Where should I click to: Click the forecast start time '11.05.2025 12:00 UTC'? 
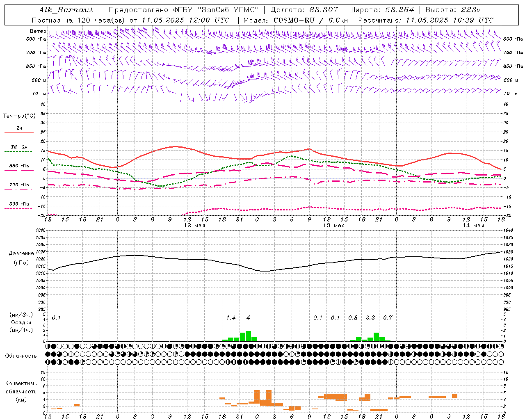tap(185, 20)
